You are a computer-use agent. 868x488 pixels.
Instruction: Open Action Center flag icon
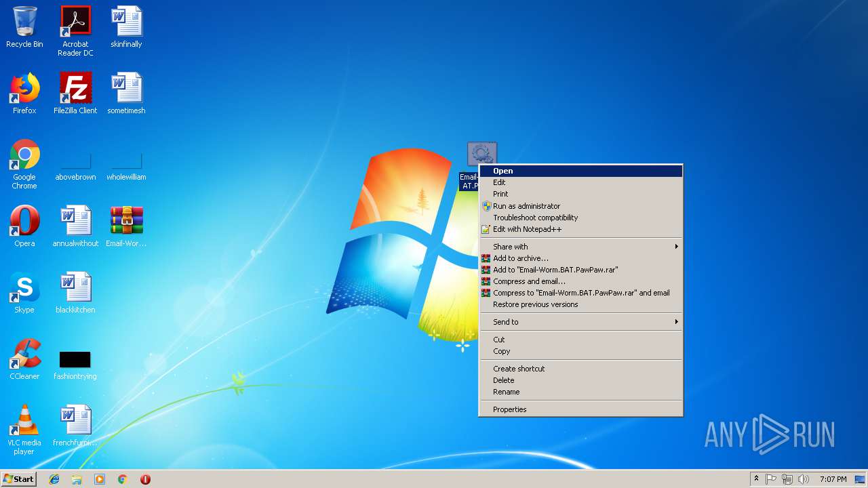pyautogui.click(x=771, y=479)
